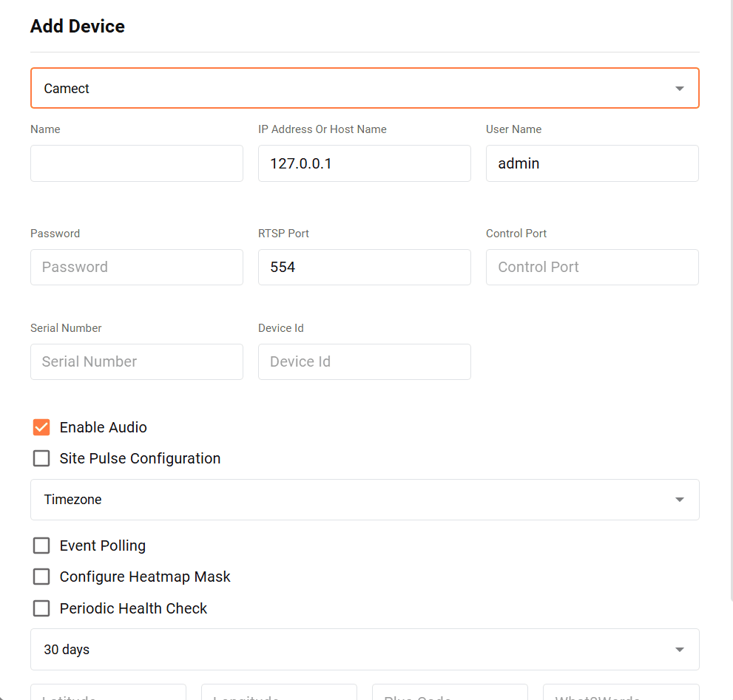Focus the Device Id input field
Screen dimensions: 733x700
click(365, 361)
